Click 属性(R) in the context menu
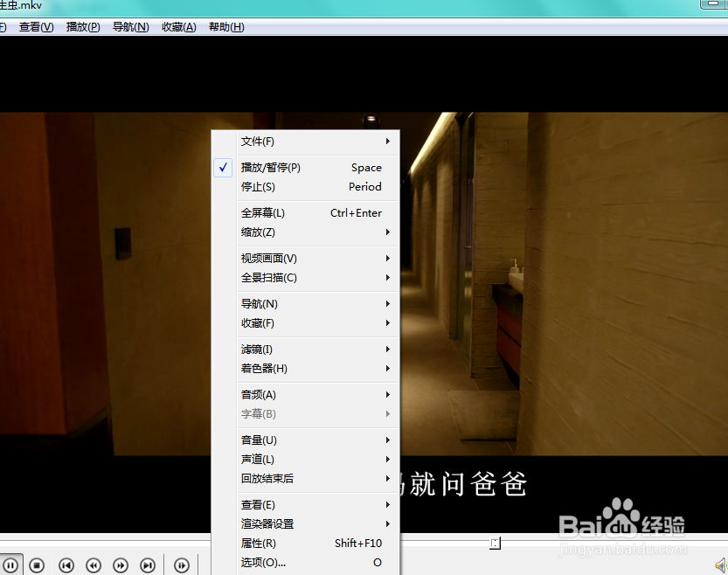This screenshot has height=575, width=728. (x=307, y=543)
